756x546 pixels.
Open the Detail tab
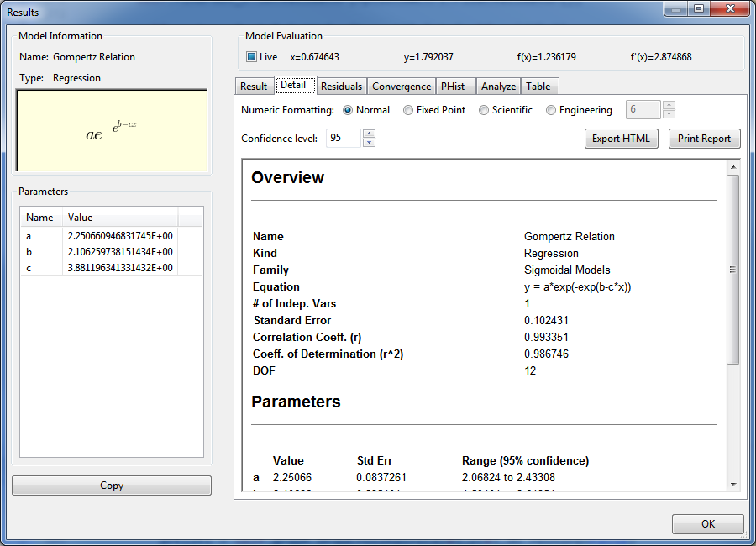point(294,85)
